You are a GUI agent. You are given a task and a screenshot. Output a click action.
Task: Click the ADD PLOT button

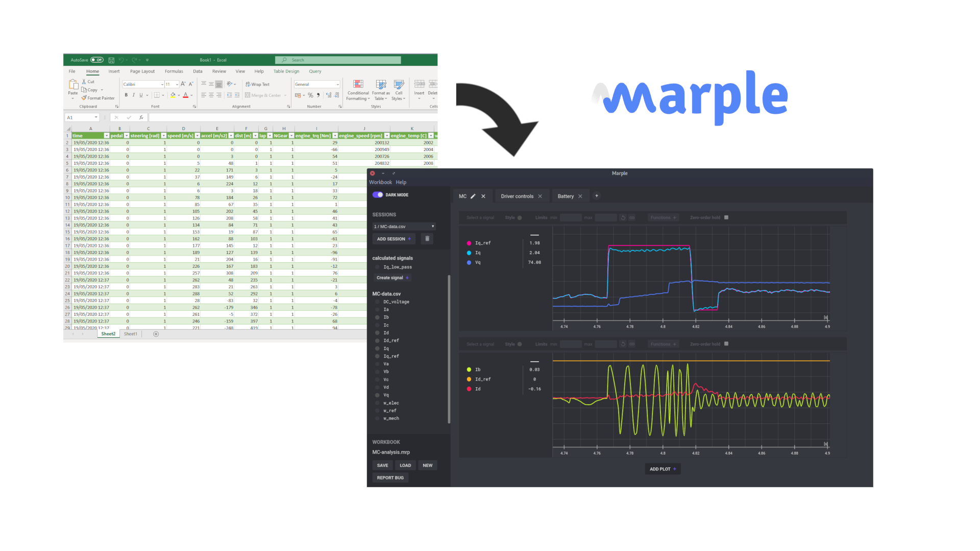tap(663, 469)
